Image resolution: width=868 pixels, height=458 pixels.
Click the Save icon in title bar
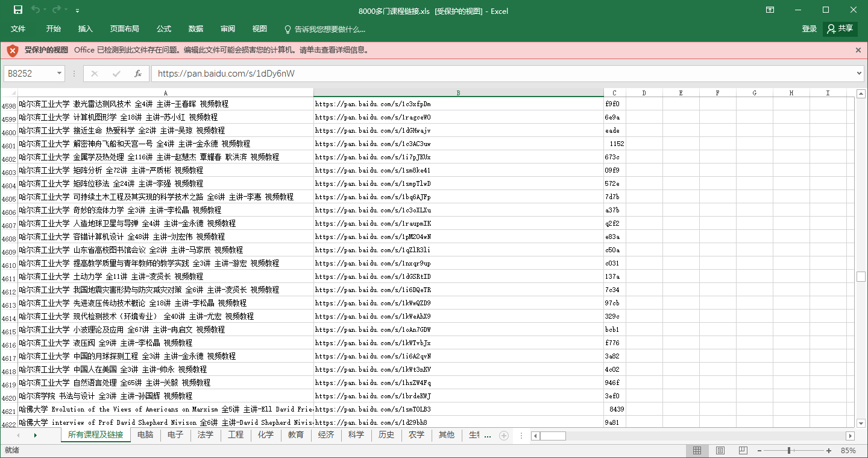pyautogui.click(x=17, y=10)
